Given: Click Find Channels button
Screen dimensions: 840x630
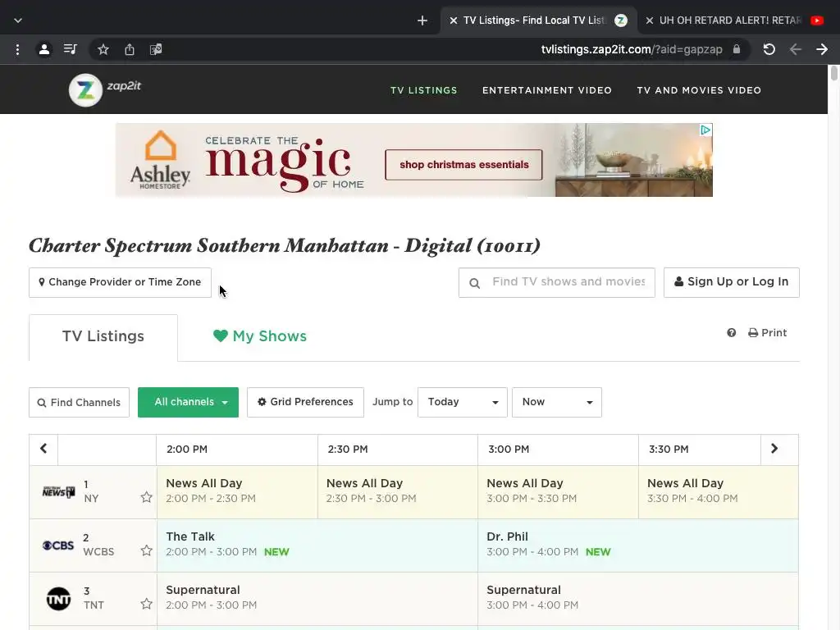Looking at the screenshot, I should click(x=80, y=402).
